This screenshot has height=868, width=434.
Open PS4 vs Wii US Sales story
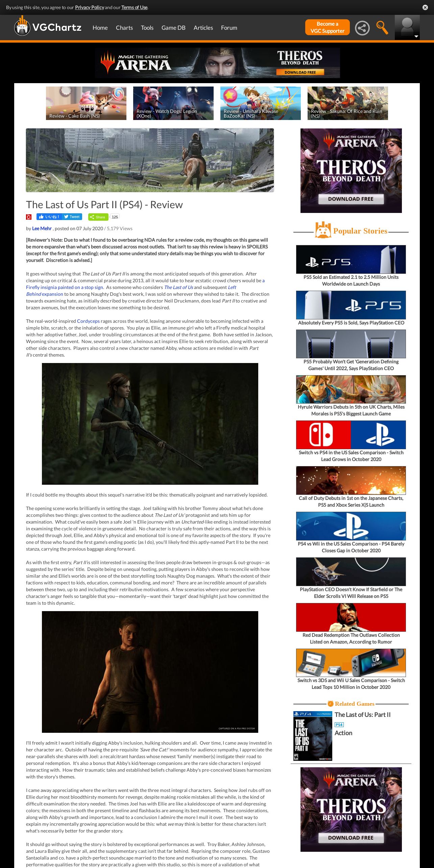(x=351, y=547)
